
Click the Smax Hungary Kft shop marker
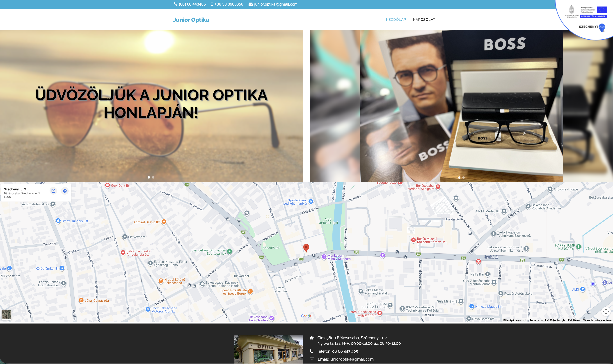tap(58, 221)
